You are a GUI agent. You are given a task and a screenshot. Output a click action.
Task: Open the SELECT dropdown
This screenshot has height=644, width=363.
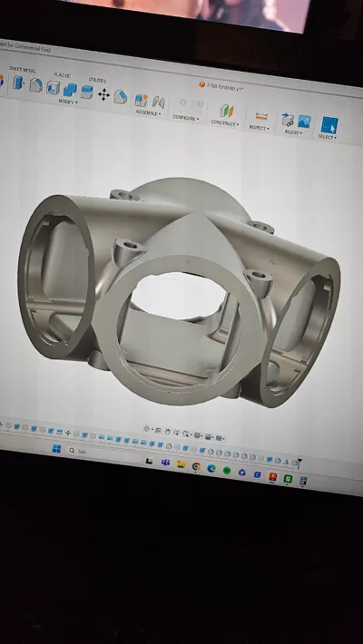point(328,137)
